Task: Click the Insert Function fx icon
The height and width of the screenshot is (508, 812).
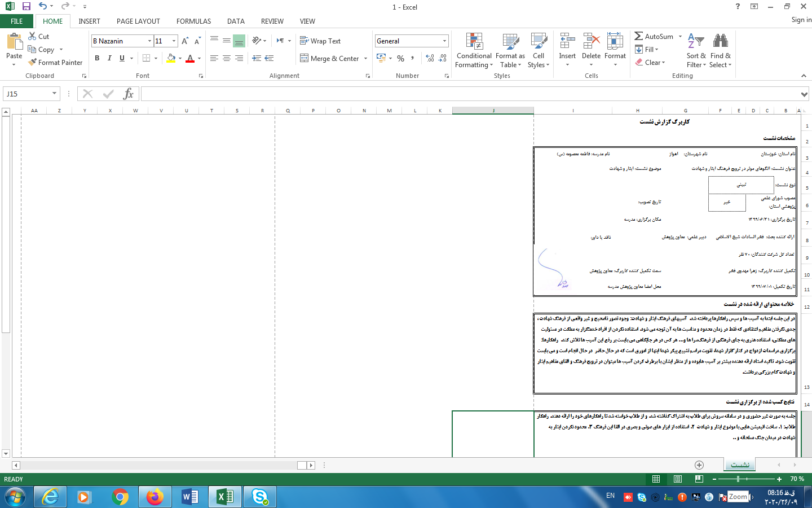Action: click(129, 94)
